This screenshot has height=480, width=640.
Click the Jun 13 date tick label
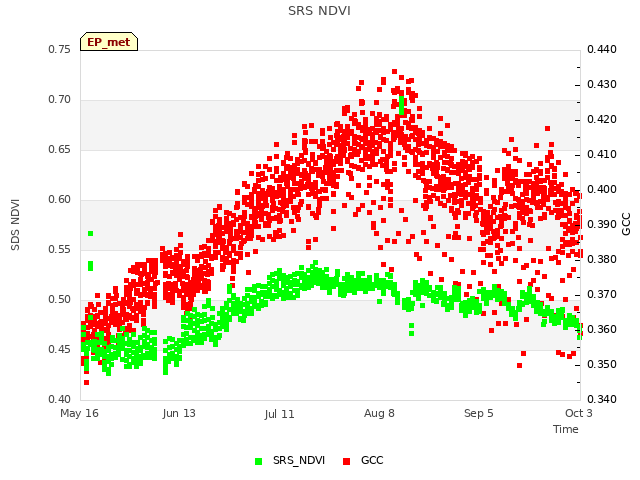point(179,413)
